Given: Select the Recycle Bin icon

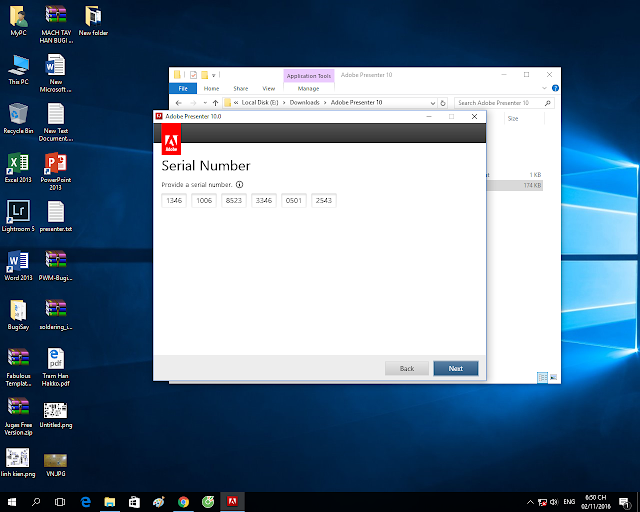Looking at the screenshot, I should click(x=18, y=114).
